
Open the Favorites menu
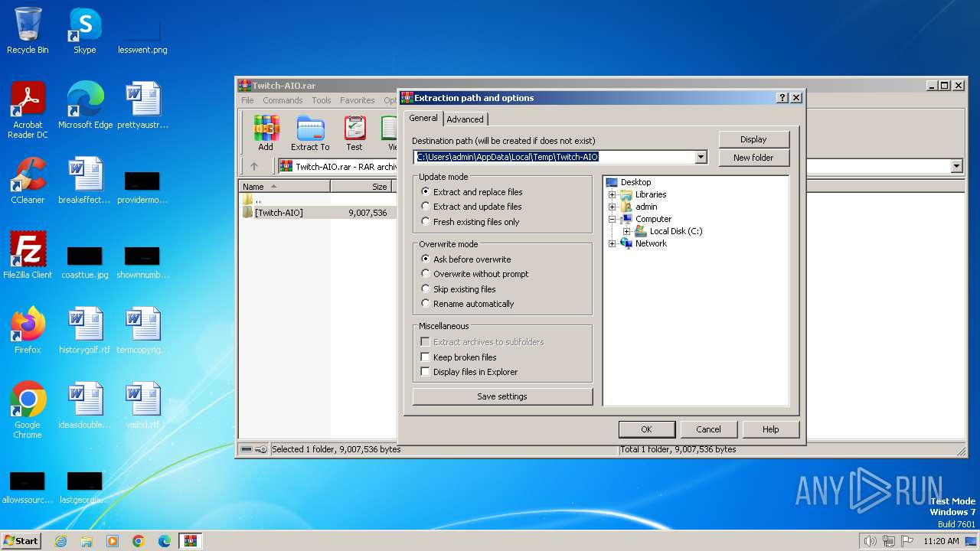coord(358,100)
